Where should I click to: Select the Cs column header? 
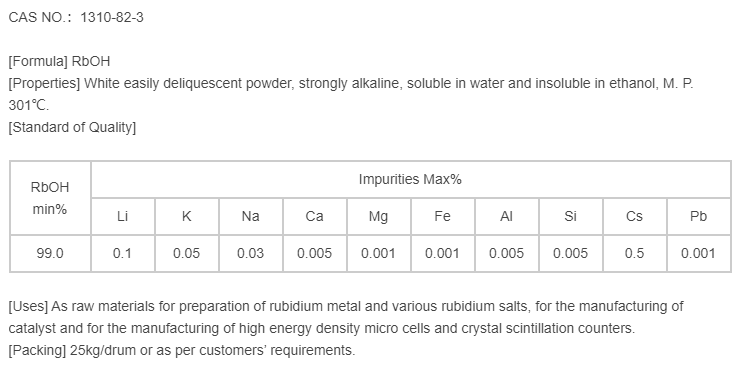(x=635, y=216)
